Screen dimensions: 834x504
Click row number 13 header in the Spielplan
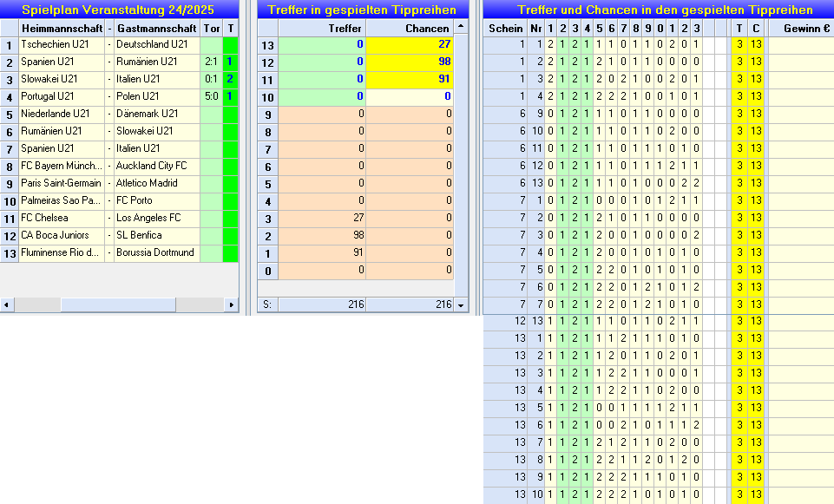(9, 253)
